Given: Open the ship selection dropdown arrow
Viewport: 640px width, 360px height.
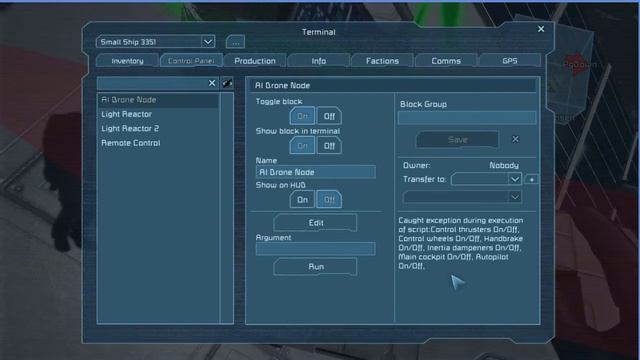Looking at the screenshot, I should coord(208,42).
